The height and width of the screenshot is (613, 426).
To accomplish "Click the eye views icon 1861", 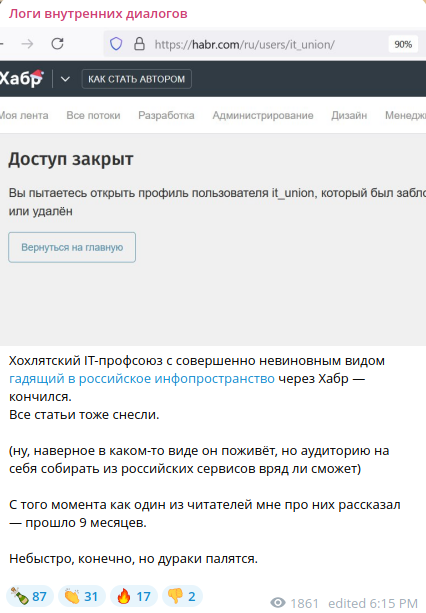I will 278,603.
